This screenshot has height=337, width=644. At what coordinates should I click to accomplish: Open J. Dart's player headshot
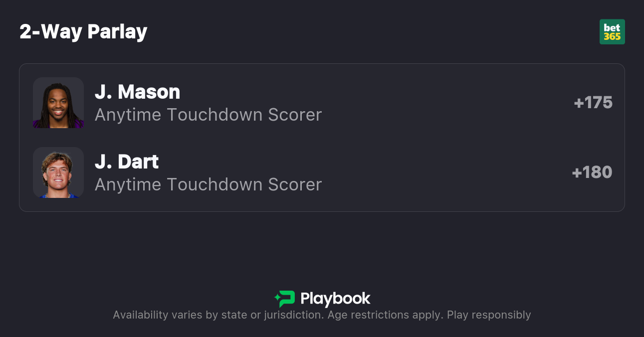58,172
